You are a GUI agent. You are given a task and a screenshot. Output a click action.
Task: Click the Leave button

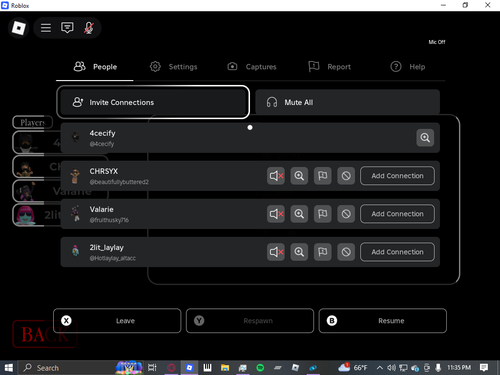point(117,321)
